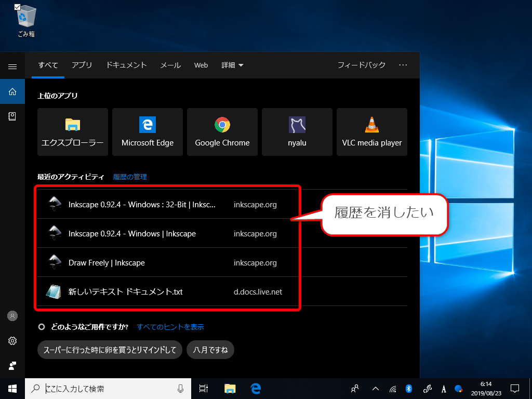Switch to the ドキュメント tab

tap(126, 65)
